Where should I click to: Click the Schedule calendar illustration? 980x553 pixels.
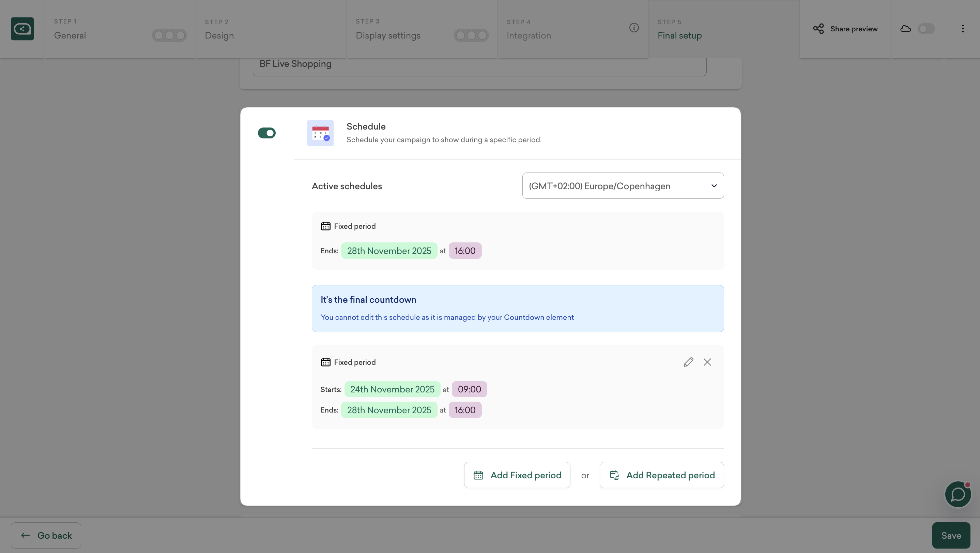point(320,133)
